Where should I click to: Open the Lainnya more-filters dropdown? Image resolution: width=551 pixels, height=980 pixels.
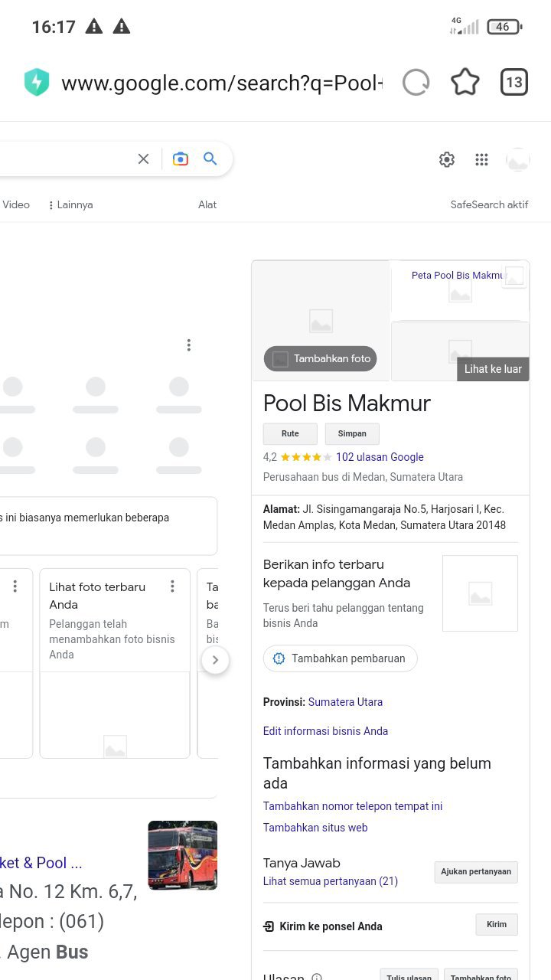coord(70,204)
